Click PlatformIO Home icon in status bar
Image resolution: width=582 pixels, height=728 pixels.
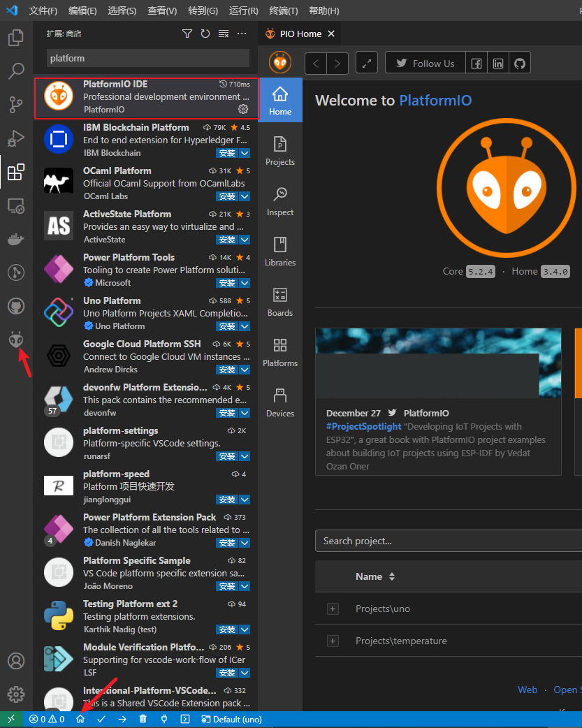pyautogui.click(x=80, y=719)
